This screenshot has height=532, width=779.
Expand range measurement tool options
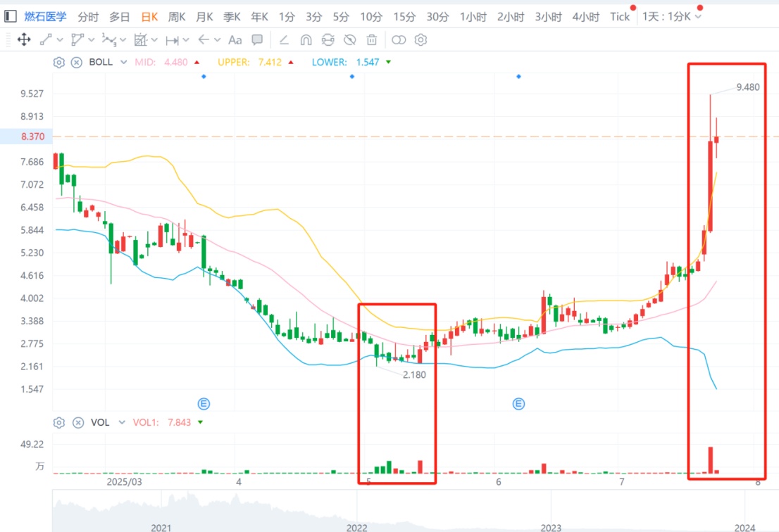tap(186, 39)
